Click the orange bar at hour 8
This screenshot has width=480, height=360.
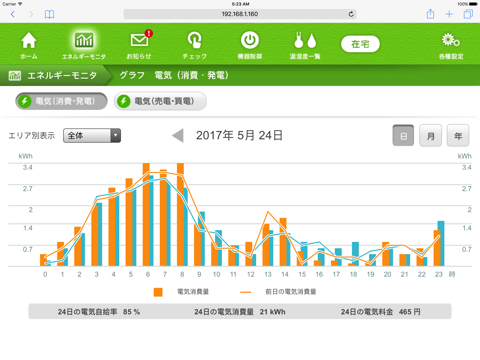coord(180,214)
